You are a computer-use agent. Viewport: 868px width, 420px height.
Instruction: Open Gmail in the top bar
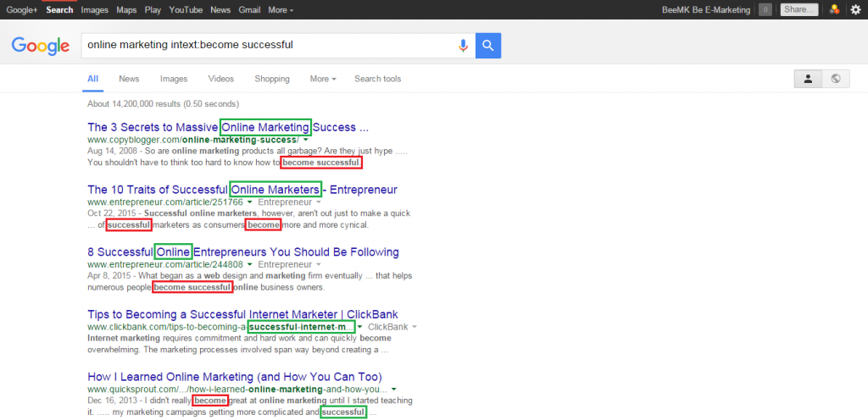click(249, 10)
